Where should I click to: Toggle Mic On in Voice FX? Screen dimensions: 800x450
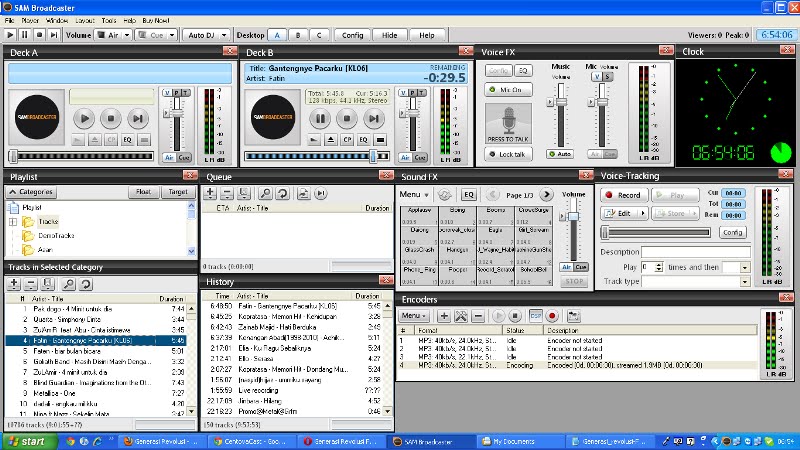[x=508, y=90]
